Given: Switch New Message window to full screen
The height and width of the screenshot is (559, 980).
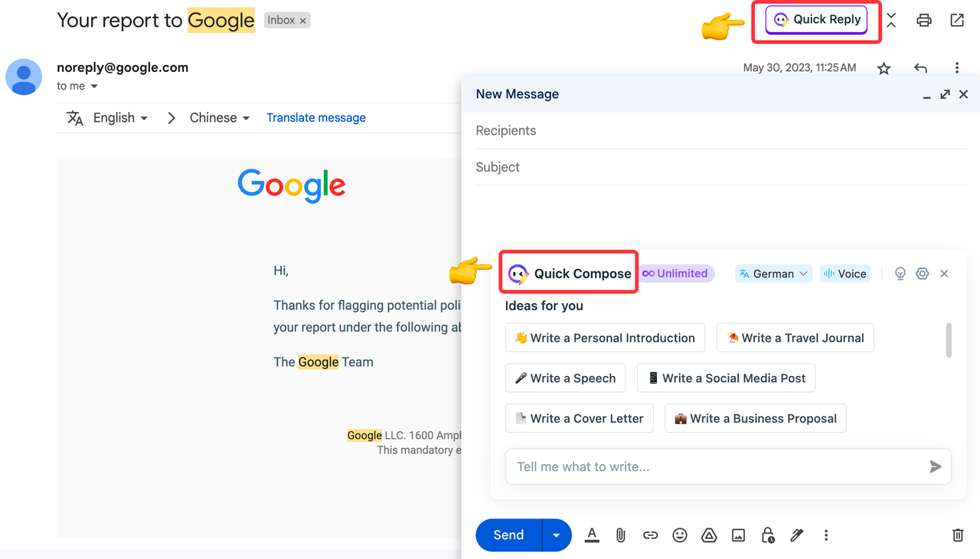Looking at the screenshot, I should click(x=945, y=94).
